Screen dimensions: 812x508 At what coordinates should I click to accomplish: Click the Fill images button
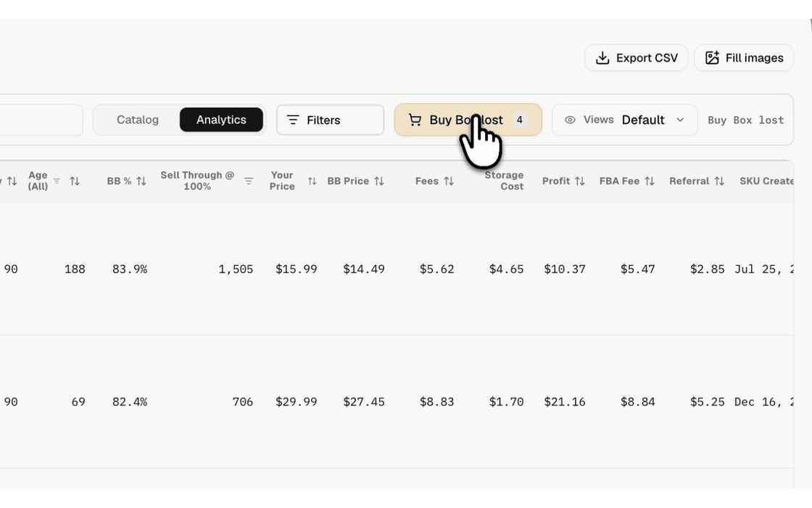click(x=744, y=57)
